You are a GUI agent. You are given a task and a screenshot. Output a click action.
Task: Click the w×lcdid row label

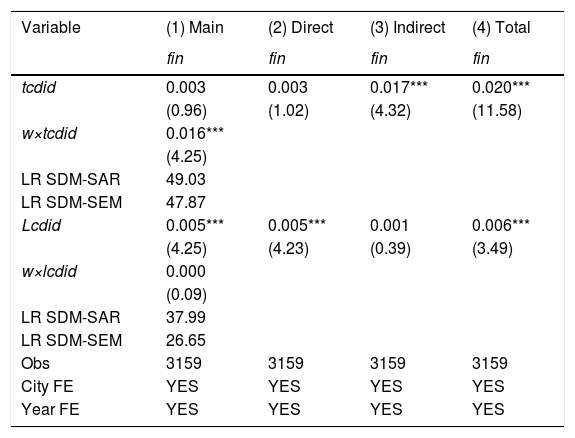pos(49,271)
